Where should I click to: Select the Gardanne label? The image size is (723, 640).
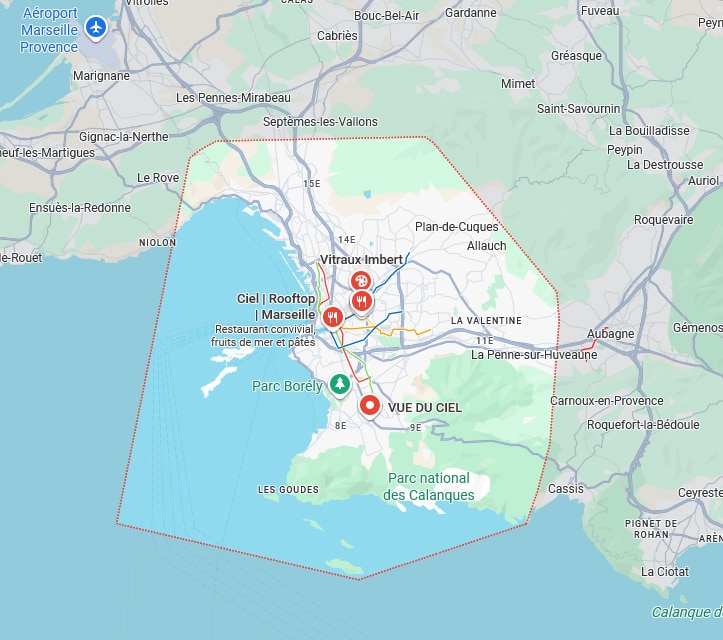[471, 13]
